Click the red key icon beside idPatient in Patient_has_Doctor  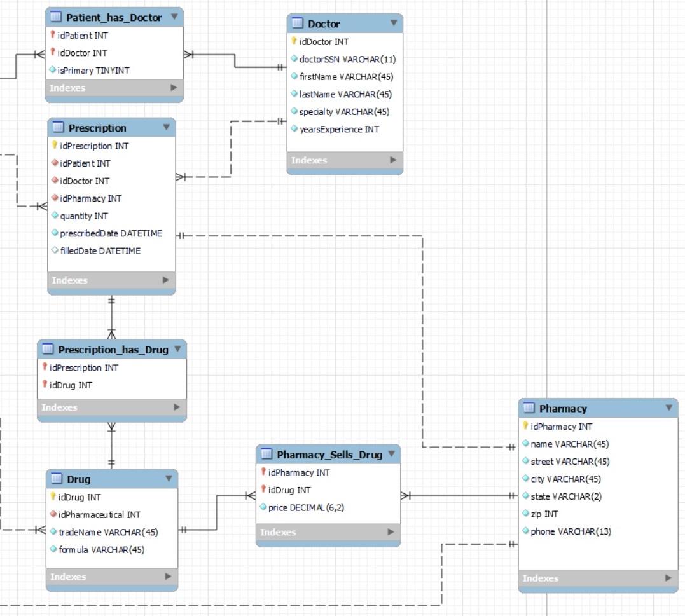point(52,34)
